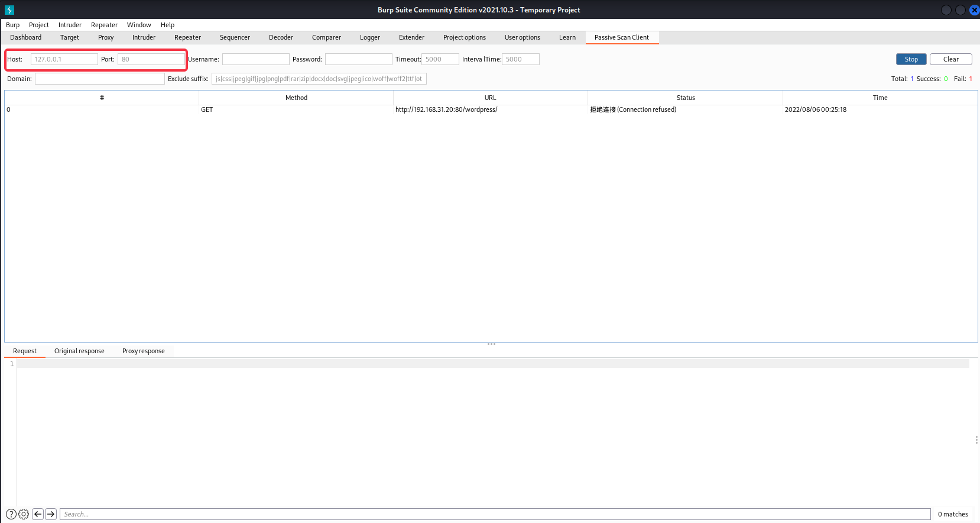Open the Repeater menu in menu bar

pos(104,25)
